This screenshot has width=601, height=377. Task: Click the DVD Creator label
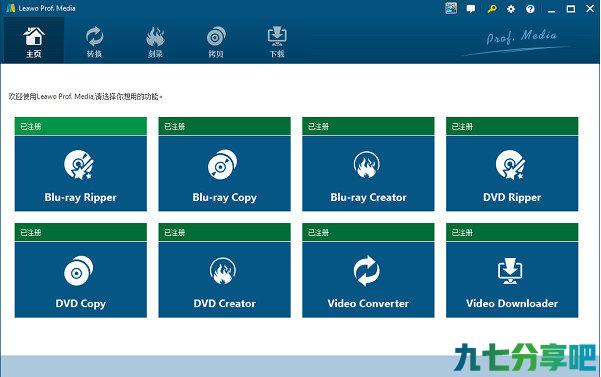(x=225, y=303)
